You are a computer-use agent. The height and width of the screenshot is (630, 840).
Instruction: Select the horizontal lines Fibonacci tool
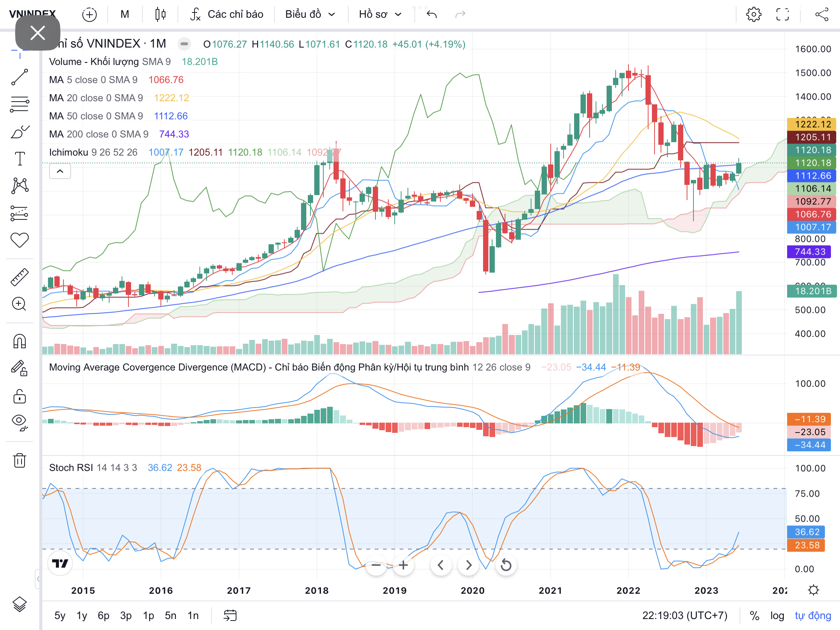tap(20, 104)
